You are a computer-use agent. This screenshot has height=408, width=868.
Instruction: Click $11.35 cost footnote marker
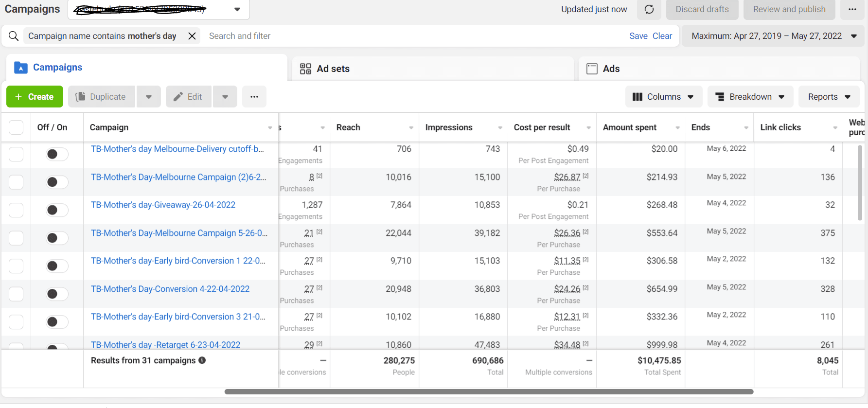[586, 259]
